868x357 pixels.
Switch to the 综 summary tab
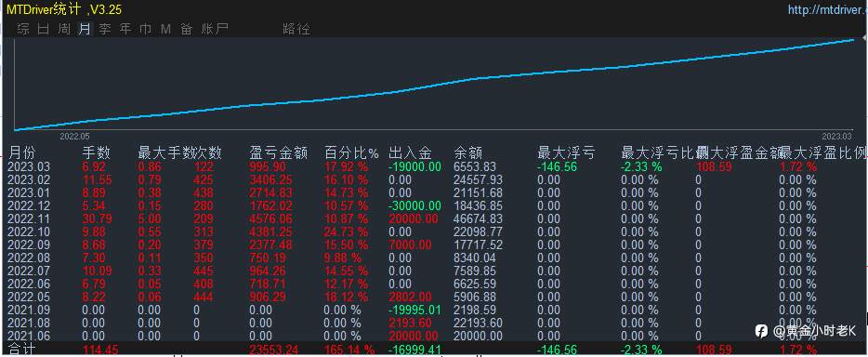23,30
